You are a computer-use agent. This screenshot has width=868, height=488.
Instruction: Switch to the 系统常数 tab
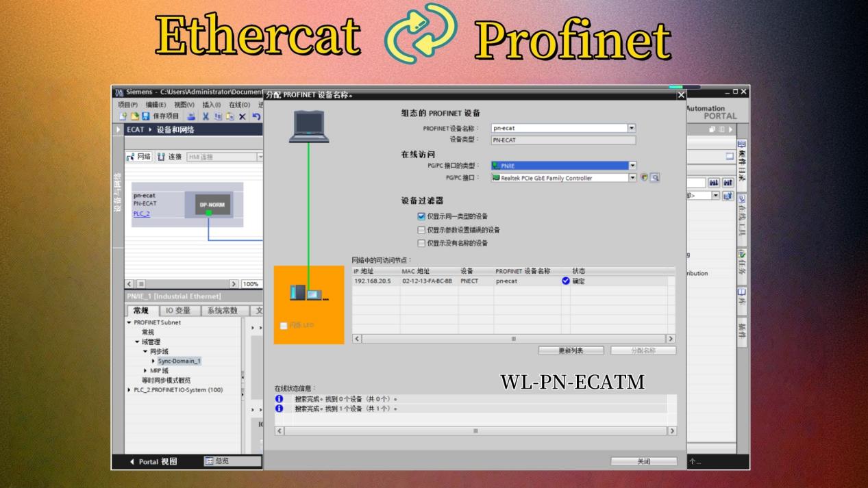coord(223,311)
